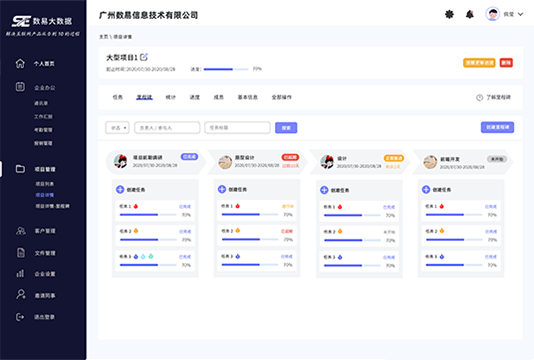Screen dimensions: 534x360
Task: Expand the user menu chevron
Action: [x=520, y=14]
